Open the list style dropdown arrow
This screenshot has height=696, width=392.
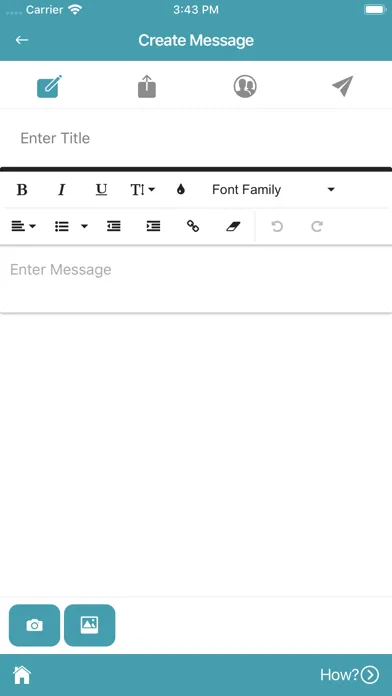pos(84,226)
